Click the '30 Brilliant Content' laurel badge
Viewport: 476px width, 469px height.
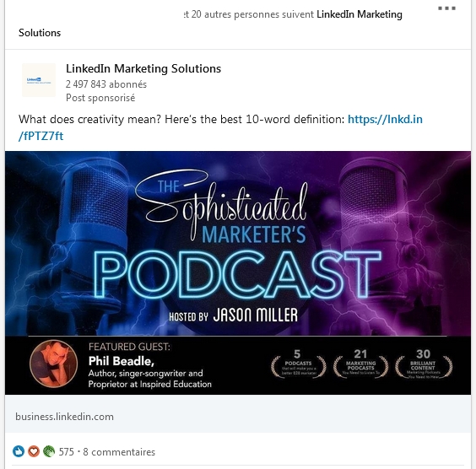coord(424,364)
